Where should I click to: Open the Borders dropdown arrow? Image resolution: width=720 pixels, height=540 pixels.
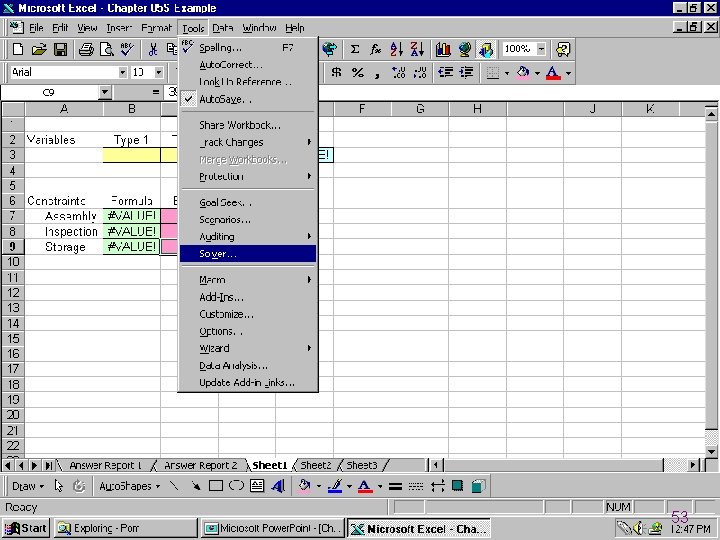(x=507, y=73)
